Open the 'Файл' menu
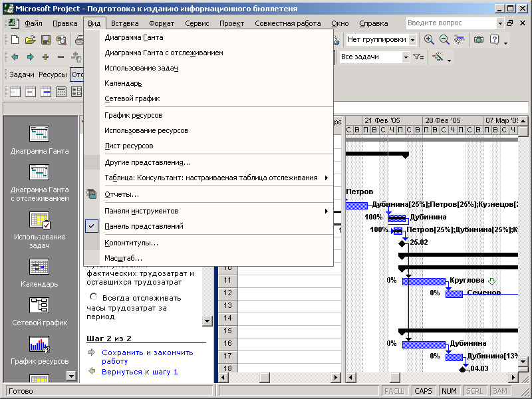This screenshot has width=532, height=399. pos(33,23)
